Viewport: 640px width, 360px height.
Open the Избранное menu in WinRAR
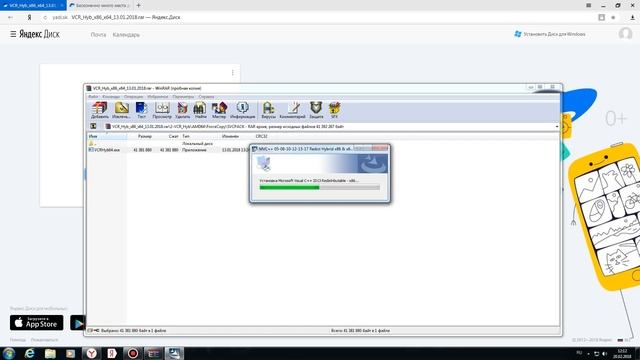pos(158,97)
